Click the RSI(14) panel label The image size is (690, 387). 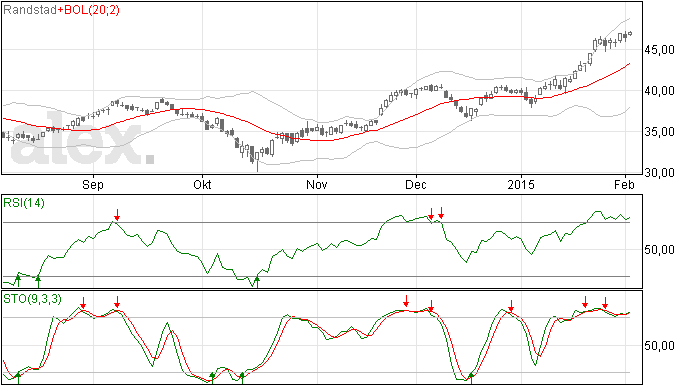[24, 203]
